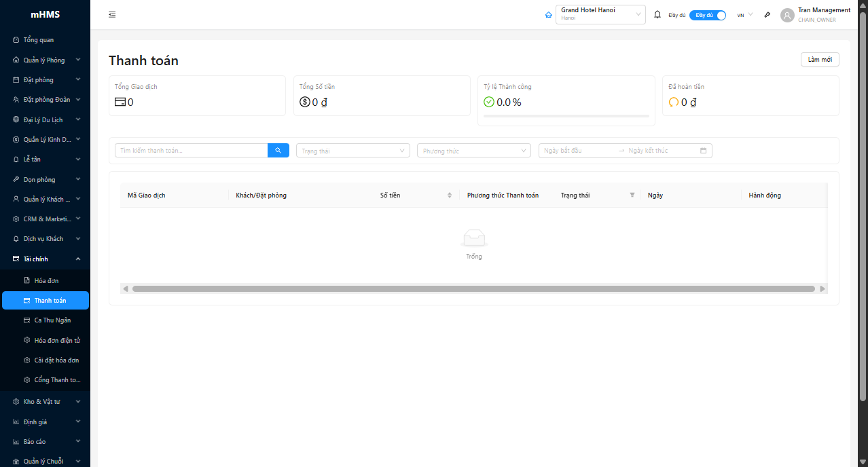The image size is (868, 467).
Task: Open the Grand Hotel Hanoi selector
Action: click(600, 15)
